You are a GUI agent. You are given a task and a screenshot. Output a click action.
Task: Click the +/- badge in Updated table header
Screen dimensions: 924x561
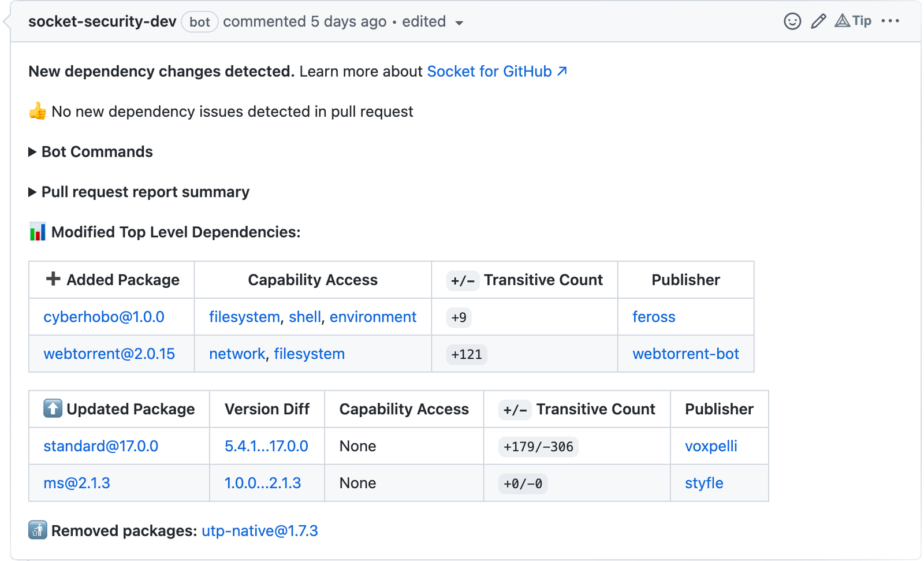[x=515, y=410]
